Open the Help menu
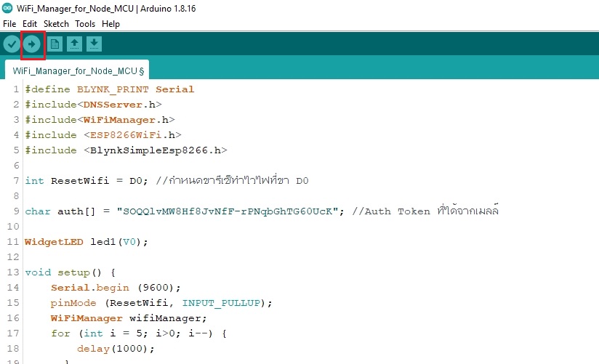This screenshot has width=599, height=364. click(110, 24)
